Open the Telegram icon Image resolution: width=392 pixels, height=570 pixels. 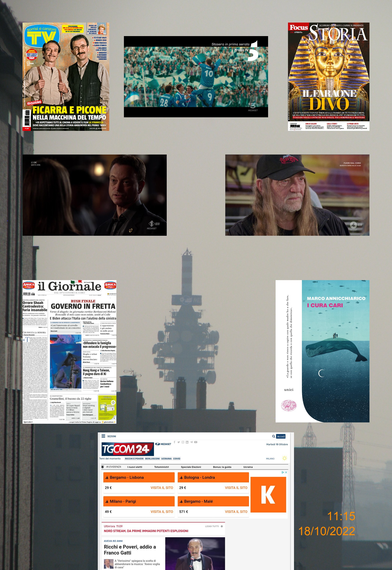pyautogui.click(x=191, y=442)
